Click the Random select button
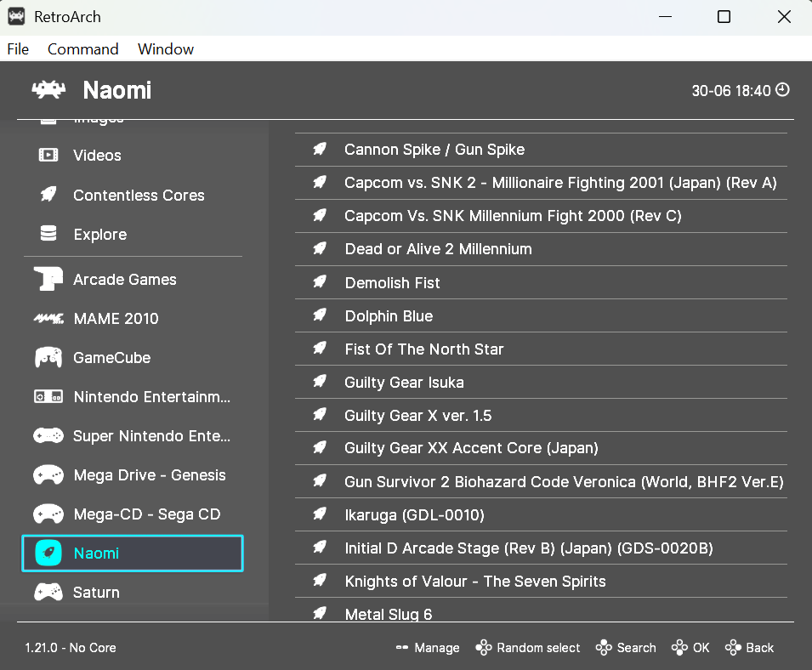The width and height of the screenshot is (812, 670). coord(528,648)
